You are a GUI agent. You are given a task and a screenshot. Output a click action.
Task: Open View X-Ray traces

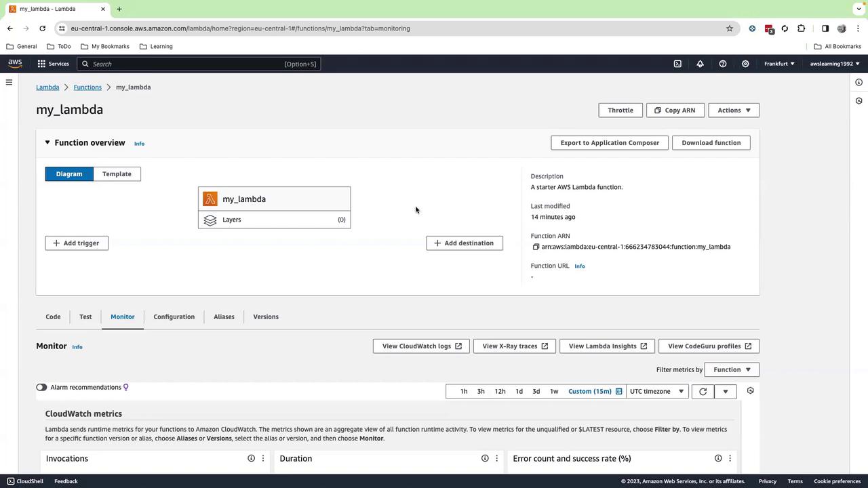point(515,346)
